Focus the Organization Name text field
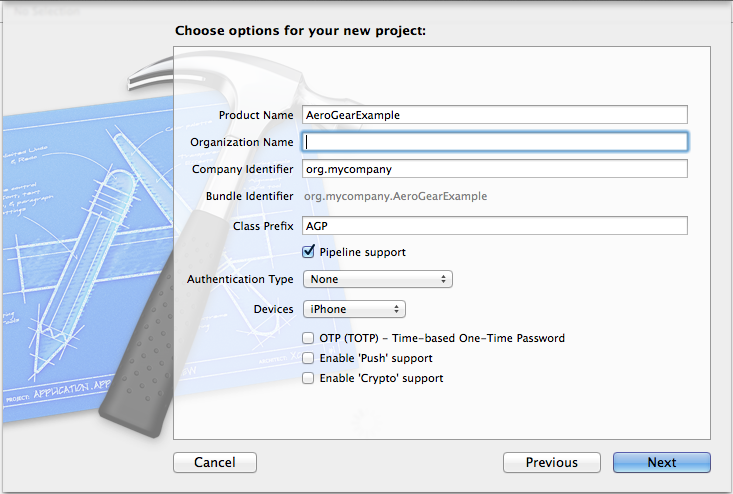Viewport: 733px width, 494px height. pos(495,142)
